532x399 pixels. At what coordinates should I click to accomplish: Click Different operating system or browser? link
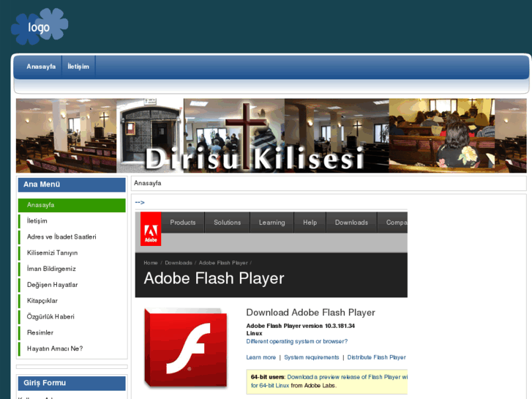[x=297, y=341]
